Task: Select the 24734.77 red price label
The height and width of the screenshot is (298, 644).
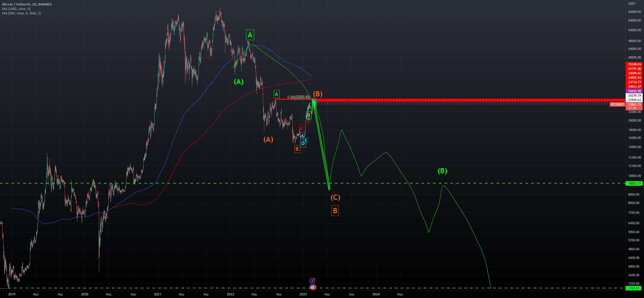Action: click(634, 82)
